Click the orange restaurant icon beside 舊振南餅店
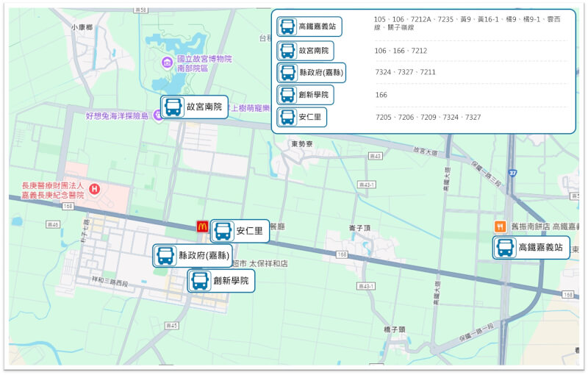588x375 pixels. 500,226
